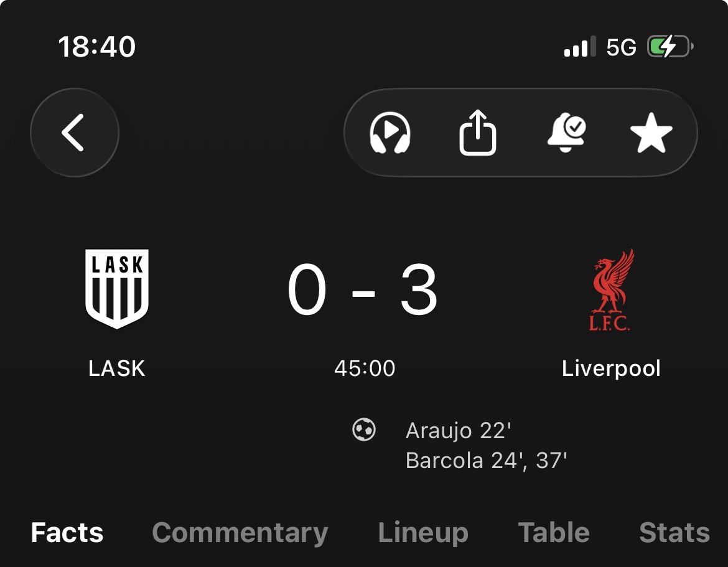
Task: Tap the share icon
Action: (478, 133)
